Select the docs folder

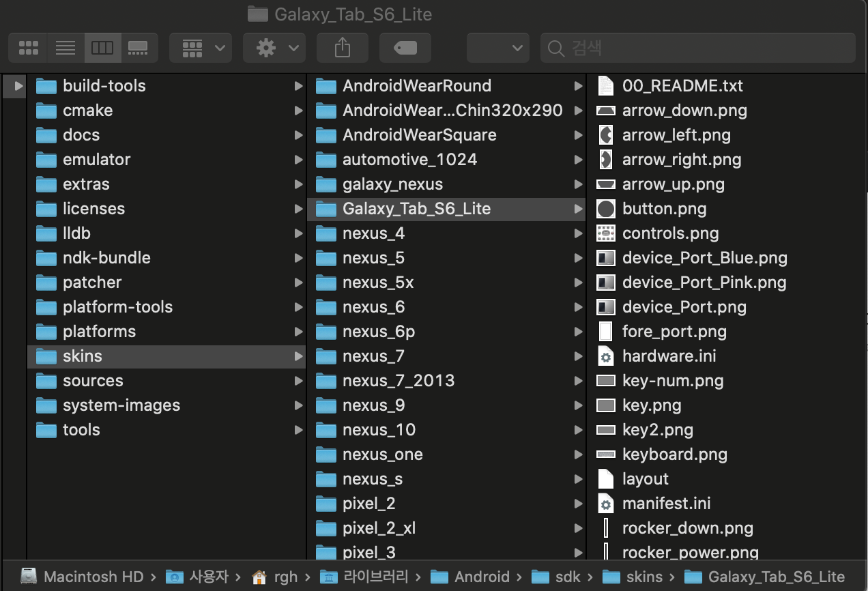(x=167, y=135)
